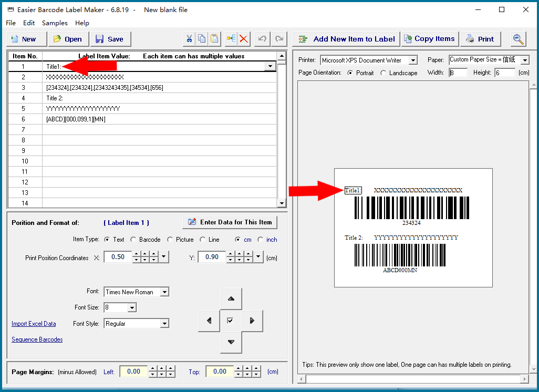Create a New label file

pyautogui.click(x=26, y=39)
